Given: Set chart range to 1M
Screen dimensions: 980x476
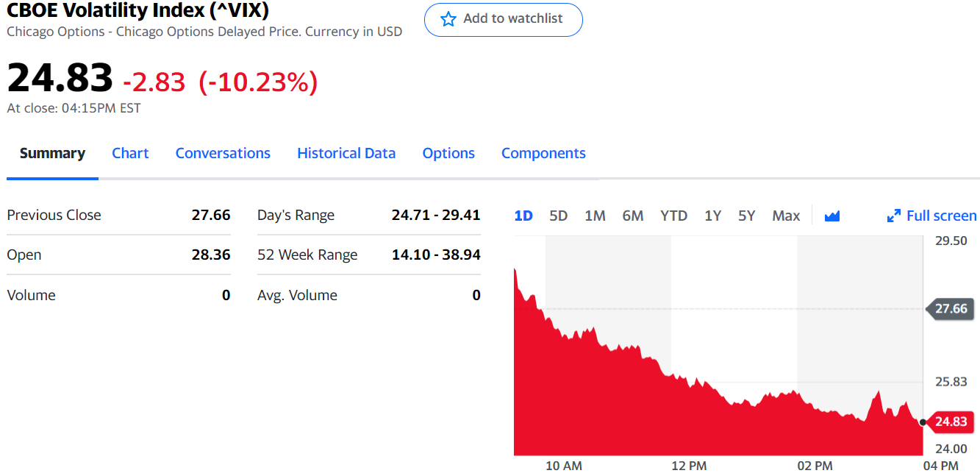Looking at the screenshot, I should (x=595, y=216).
